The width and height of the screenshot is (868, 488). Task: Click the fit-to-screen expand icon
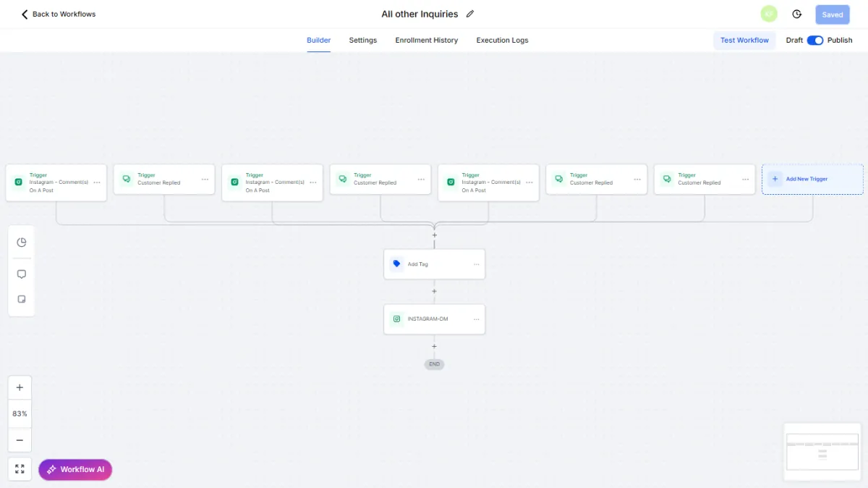[x=20, y=469]
